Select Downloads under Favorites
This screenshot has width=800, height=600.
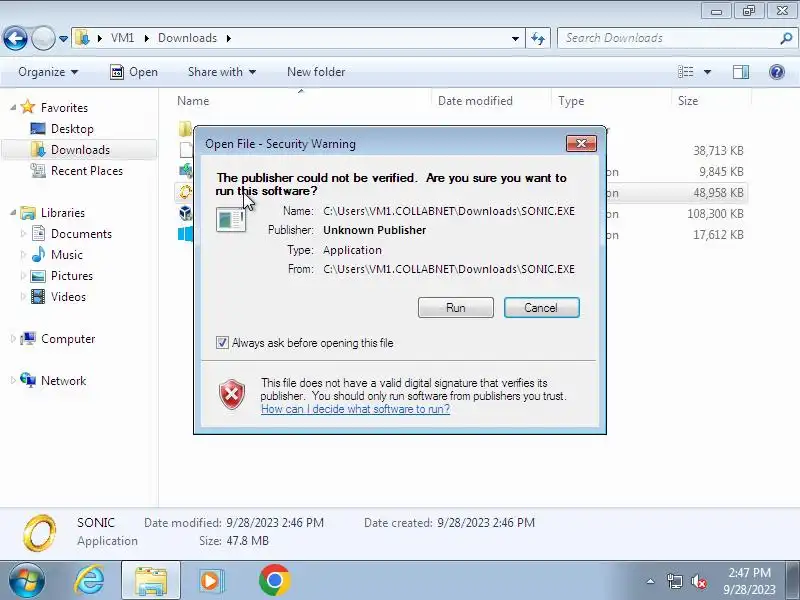(80, 149)
